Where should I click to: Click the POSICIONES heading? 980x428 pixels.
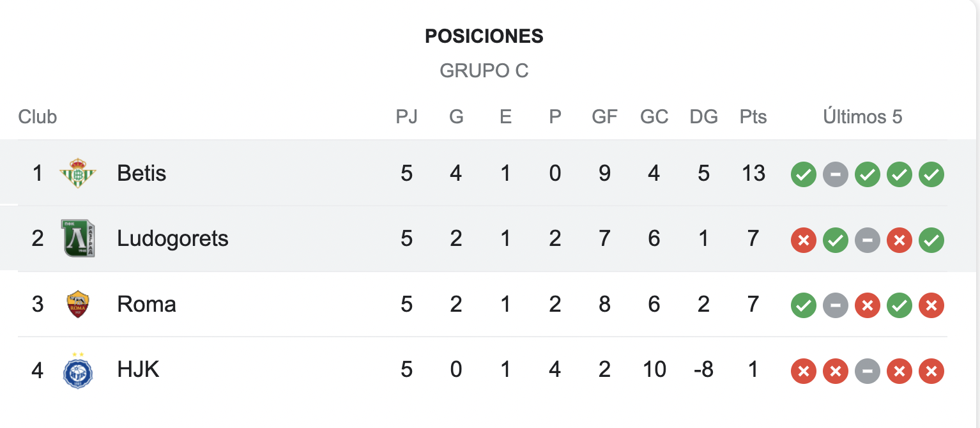click(484, 36)
